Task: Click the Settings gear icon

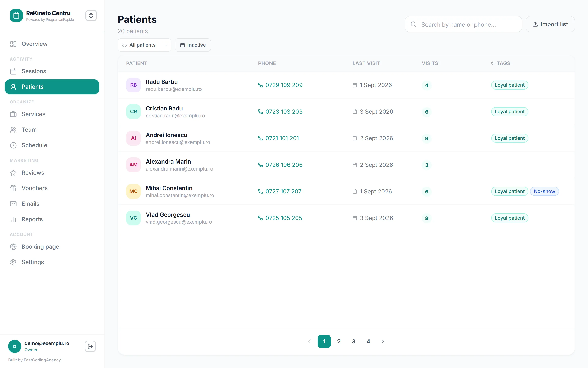Action: pyautogui.click(x=13, y=262)
